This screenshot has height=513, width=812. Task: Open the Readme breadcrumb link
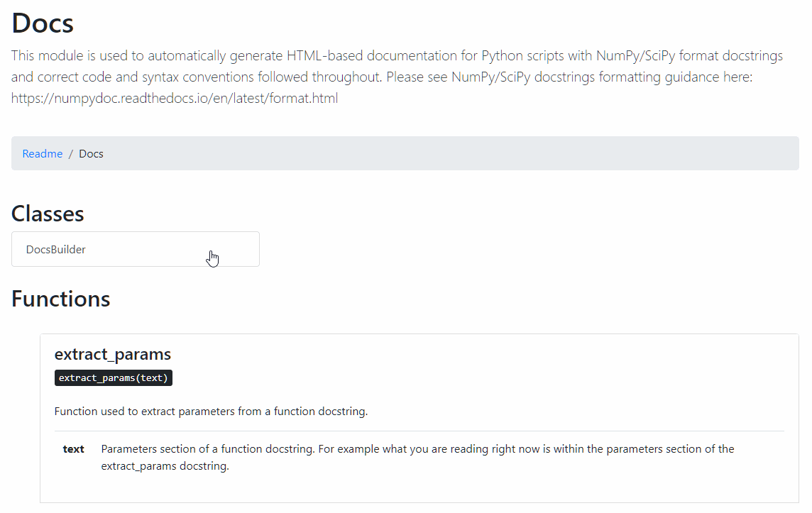(x=43, y=154)
